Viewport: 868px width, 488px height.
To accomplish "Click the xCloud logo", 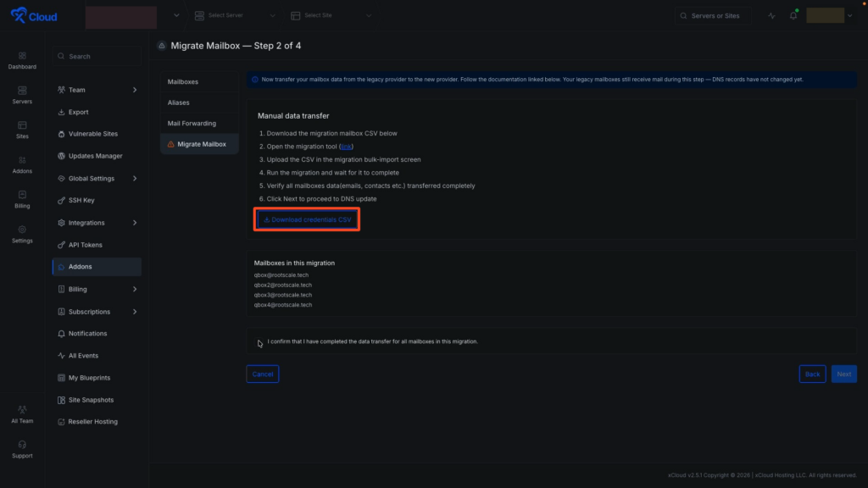I will pyautogui.click(x=34, y=15).
